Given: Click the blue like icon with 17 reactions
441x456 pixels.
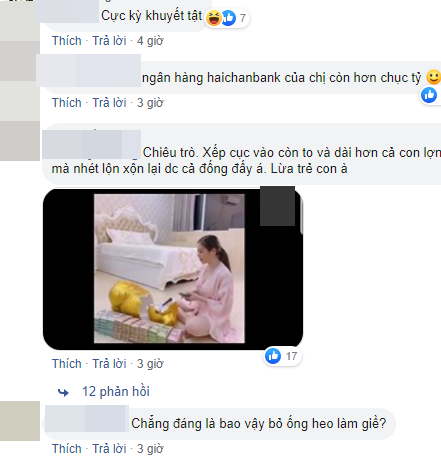Looking at the screenshot, I should [x=273, y=356].
